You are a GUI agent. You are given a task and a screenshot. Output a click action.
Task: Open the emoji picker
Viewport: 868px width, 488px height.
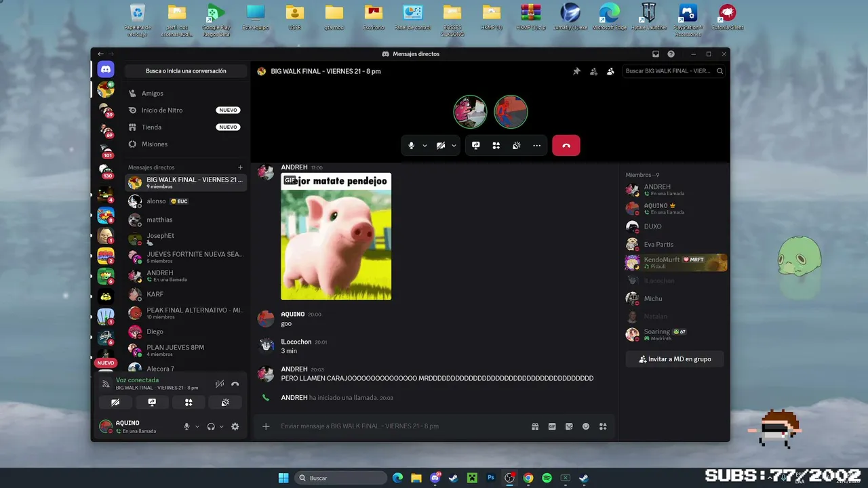tap(586, 426)
